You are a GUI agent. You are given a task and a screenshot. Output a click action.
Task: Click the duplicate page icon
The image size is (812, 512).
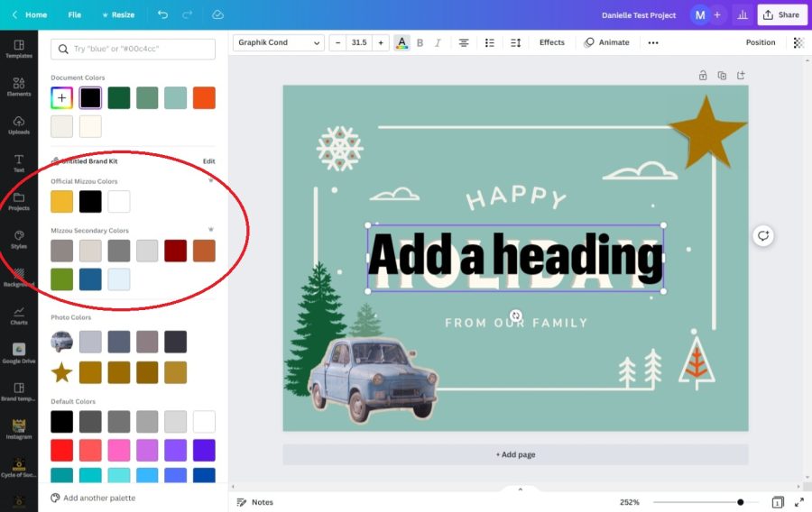click(x=722, y=76)
